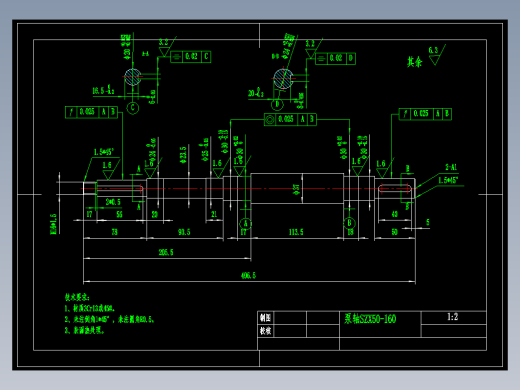Select hatched section view circle C
Image resolution: width=520 pixels, height=390 pixels.
point(133,77)
